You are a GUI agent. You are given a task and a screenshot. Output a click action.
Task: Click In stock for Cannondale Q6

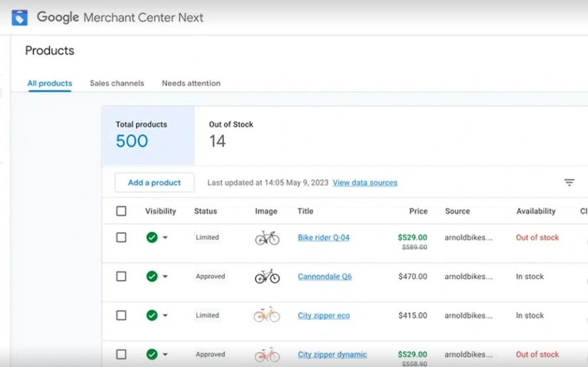529,276
